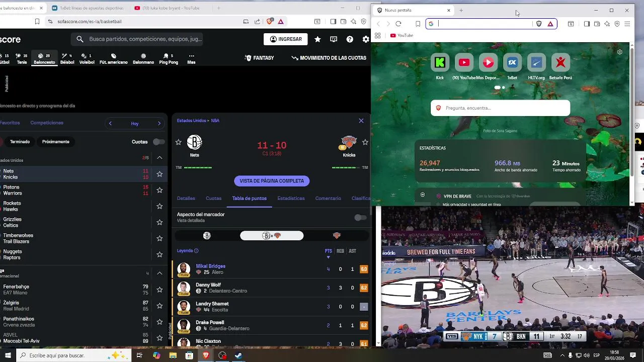The image size is (644, 362).
Task: Show only Nets players in box score
Action: pyautogui.click(x=207, y=236)
